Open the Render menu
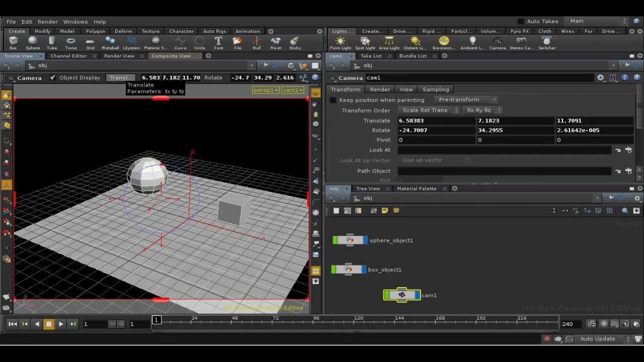 (48, 22)
